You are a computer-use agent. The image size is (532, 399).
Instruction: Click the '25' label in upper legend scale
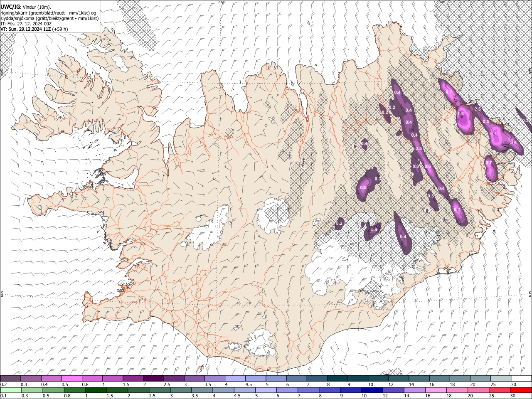coord(494,384)
